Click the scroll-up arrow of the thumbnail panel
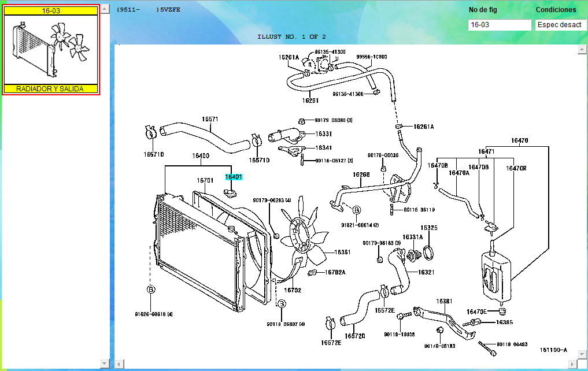This screenshot has width=588, height=371. pyautogui.click(x=105, y=10)
